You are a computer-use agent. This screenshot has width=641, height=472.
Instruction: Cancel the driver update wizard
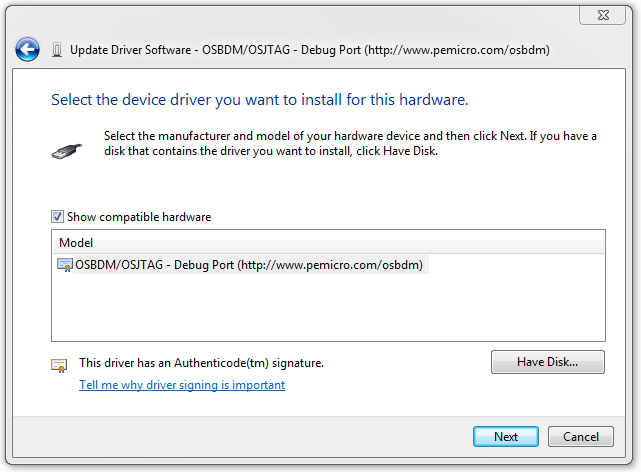tap(580, 437)
